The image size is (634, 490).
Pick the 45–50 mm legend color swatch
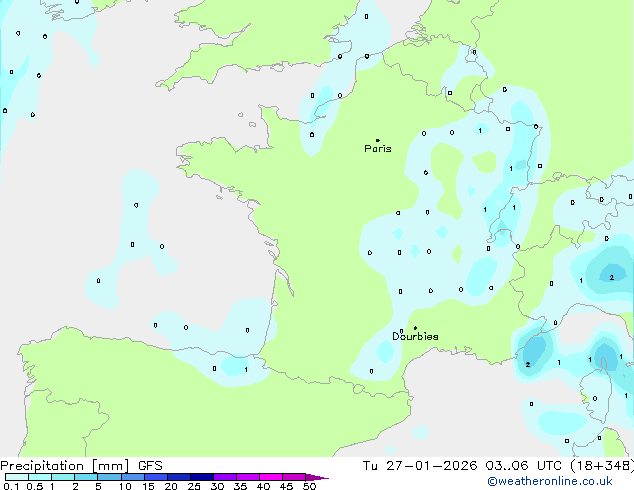[x=294, y=477]
